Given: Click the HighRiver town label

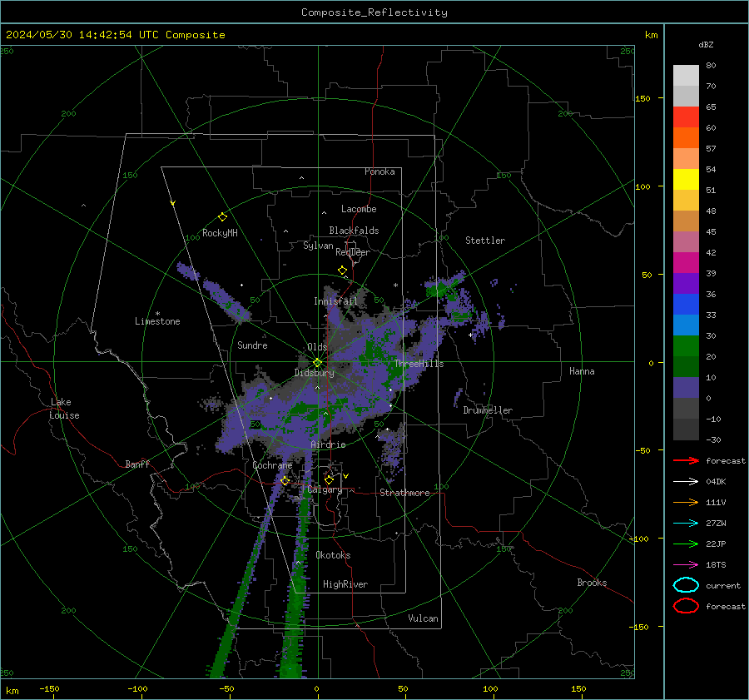Looking at the screenshot, I should click(x=345, y=584).
